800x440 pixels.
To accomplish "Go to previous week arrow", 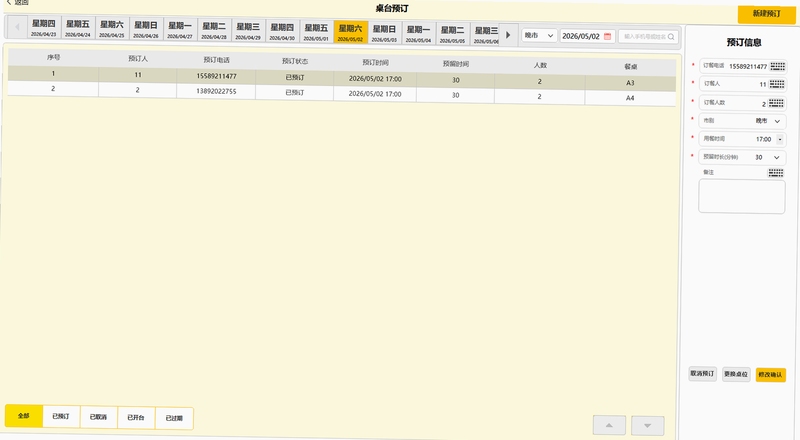I will pyautogui.click(x=17, y=27).
